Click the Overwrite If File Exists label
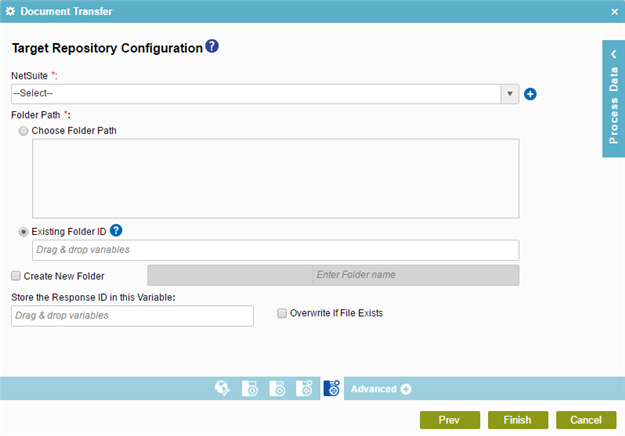Screen dimensions: 625x436 pos(336,313)
